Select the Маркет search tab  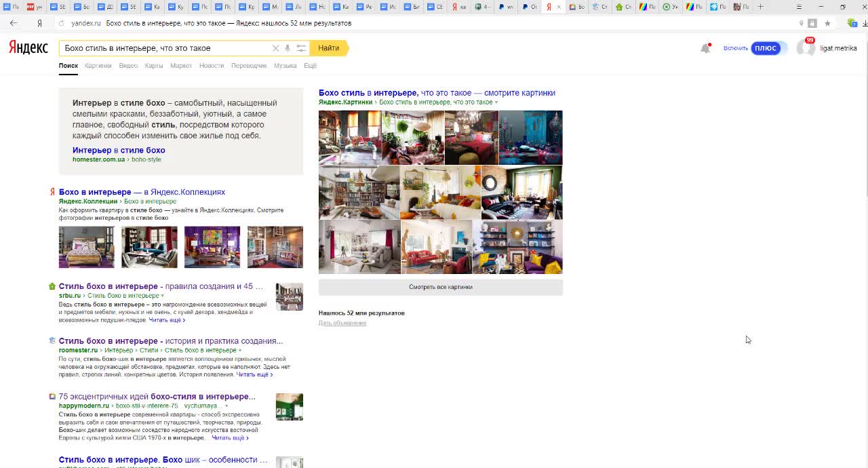click(181, 66)
